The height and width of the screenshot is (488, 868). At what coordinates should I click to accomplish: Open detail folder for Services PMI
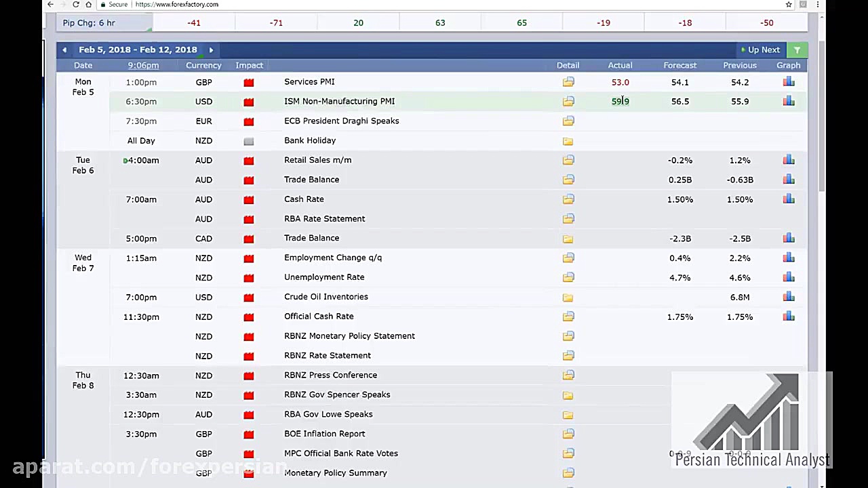point(568,82)
